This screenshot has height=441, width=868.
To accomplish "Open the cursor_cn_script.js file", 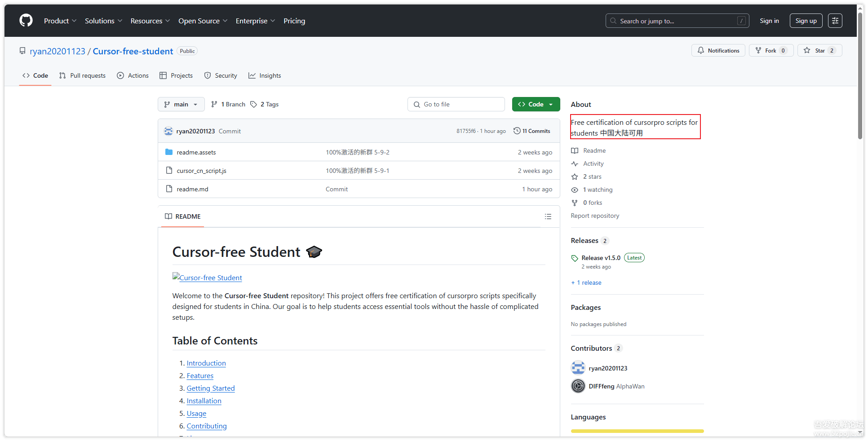I will (201, 171).
